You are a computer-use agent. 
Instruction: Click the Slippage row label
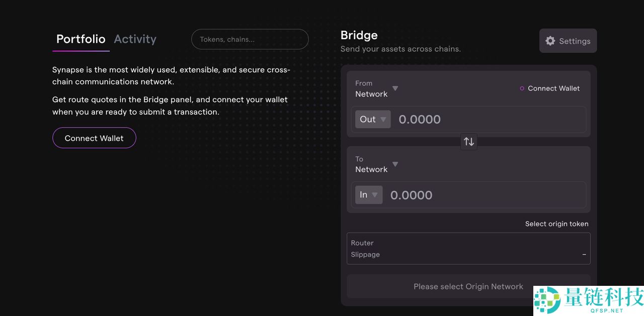[365, 255]
